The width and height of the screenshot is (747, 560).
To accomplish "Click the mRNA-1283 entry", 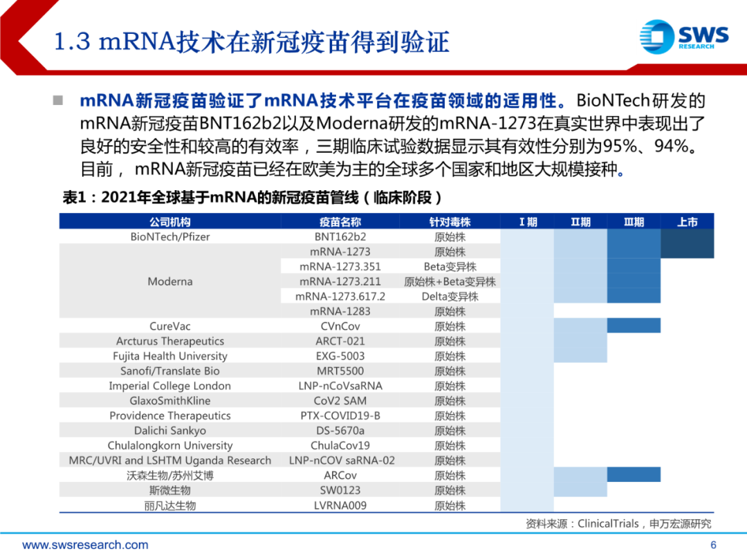I will [x=340, y=311].
